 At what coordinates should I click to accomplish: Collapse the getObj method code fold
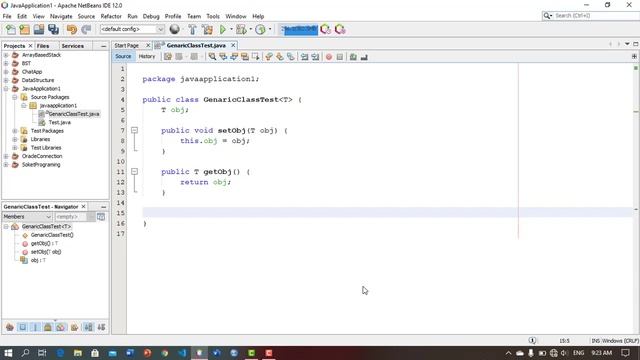click(134, 171)
